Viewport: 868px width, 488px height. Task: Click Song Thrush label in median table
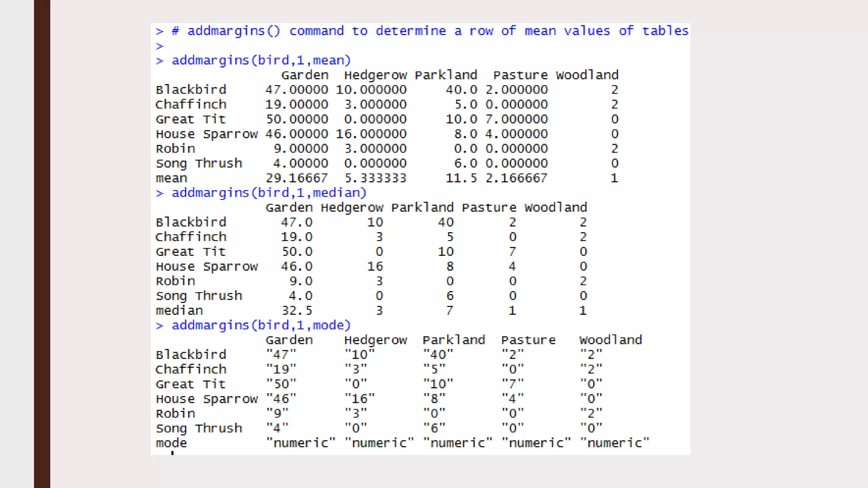pos(199,296)
